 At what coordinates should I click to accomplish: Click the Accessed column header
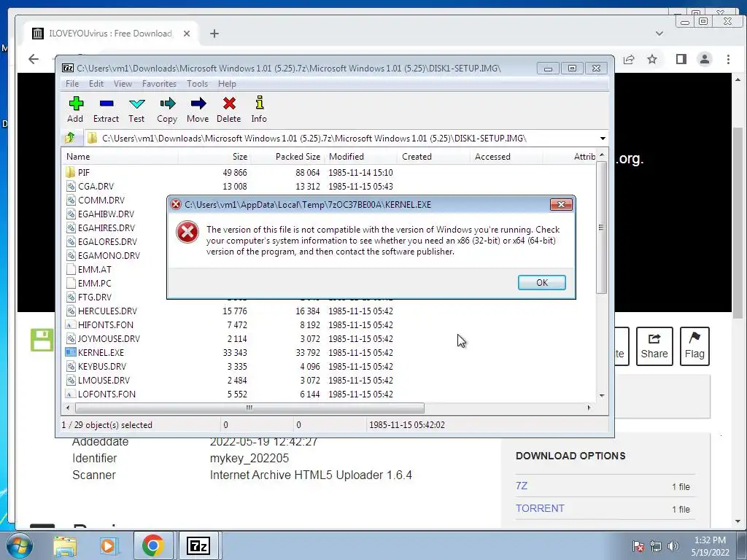pos(506,157)
